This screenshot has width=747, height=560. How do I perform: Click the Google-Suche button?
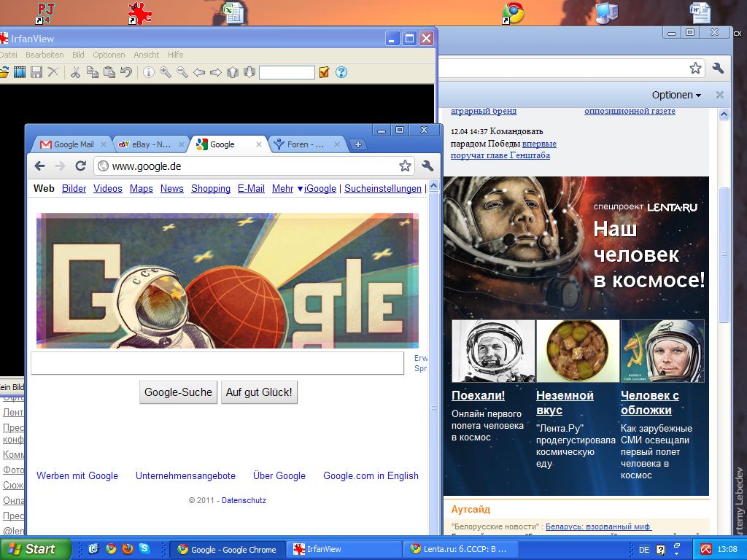click(x=178, y=392)
